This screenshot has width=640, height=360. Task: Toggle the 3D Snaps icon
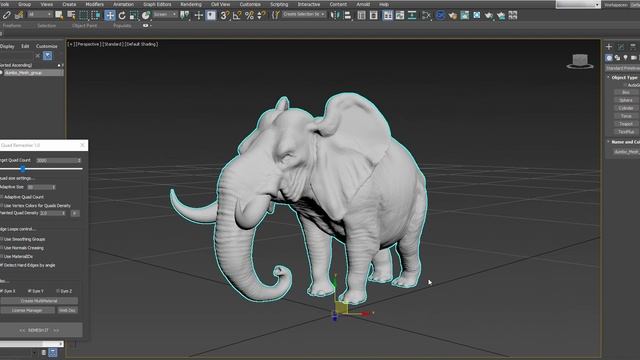point(224,16)
